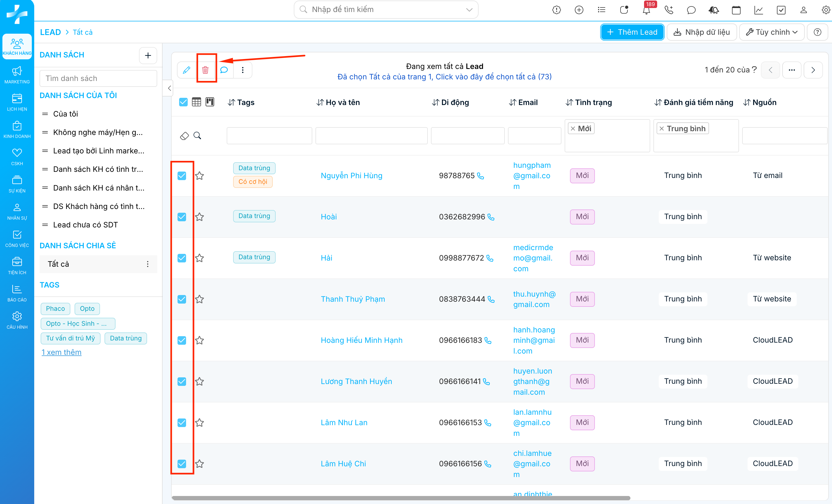Click the red trash delete icon
832x504 pixels.
tap(205, 70)
